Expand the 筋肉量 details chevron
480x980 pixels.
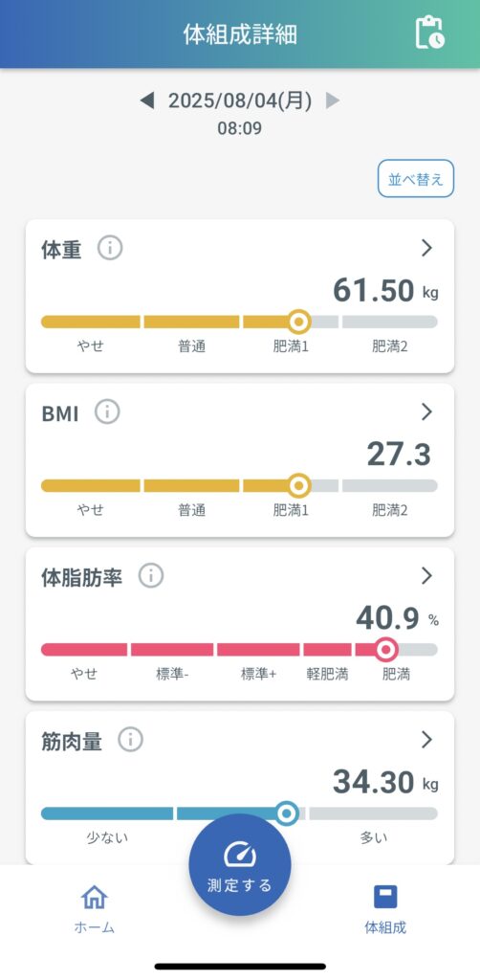click(427, 740)
